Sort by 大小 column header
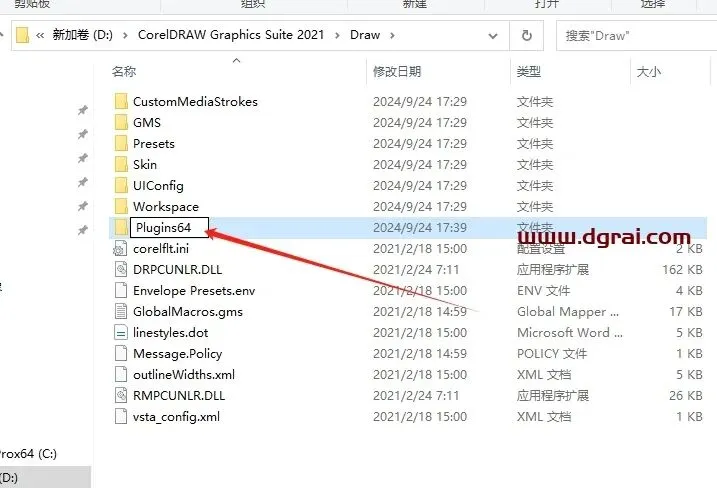717x488 pixels. click(x=648, y=71)
